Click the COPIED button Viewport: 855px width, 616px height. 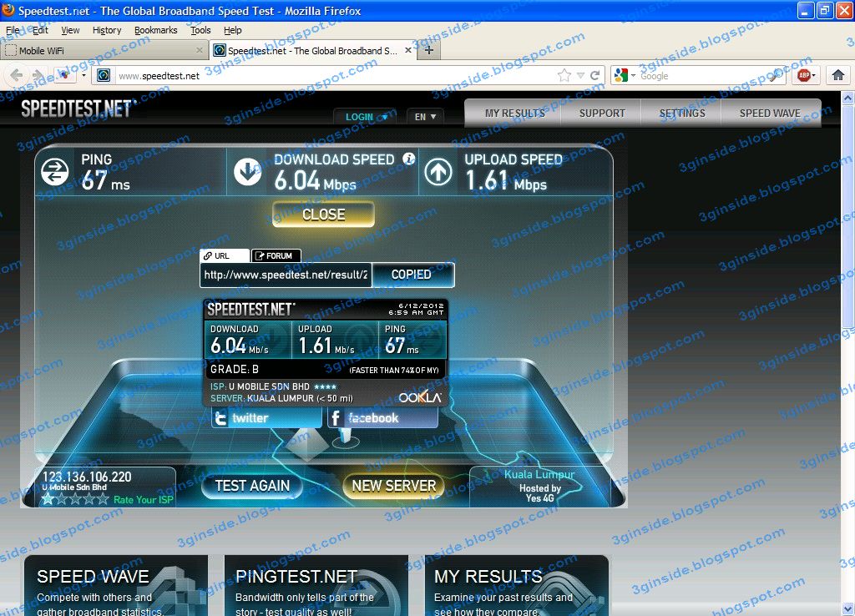[412, 275]
